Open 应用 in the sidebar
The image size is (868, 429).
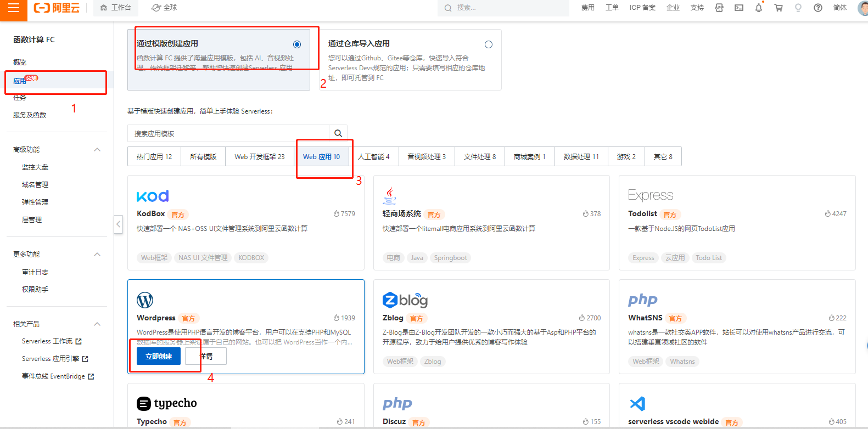click(20, 81)
